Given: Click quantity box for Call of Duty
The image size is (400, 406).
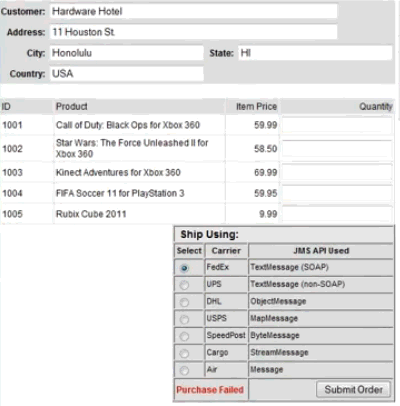Looking at the screenshot, I should pyautogui.click(x=337, y=125).
